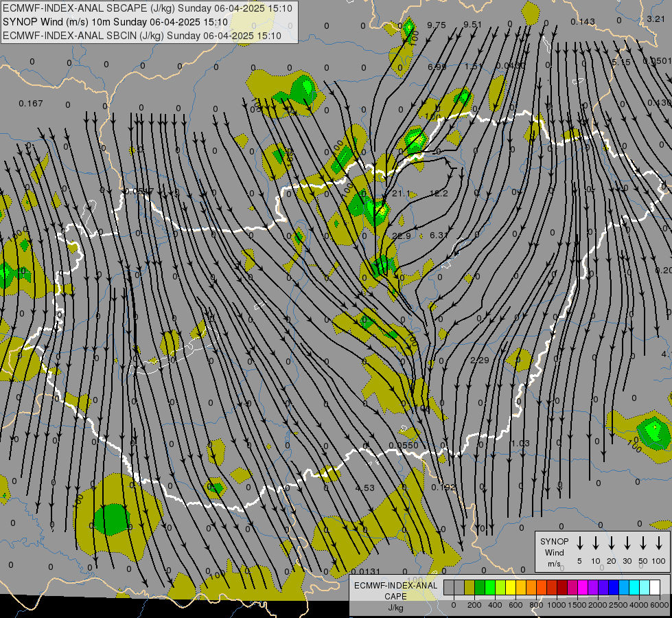This screenshot has height=618, width=672.
Task: Click the 3.21 value on the map
Action: [656, 19]
